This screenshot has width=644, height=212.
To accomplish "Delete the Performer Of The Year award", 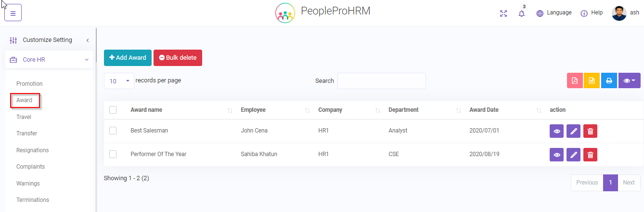I will tap(590, 155).
